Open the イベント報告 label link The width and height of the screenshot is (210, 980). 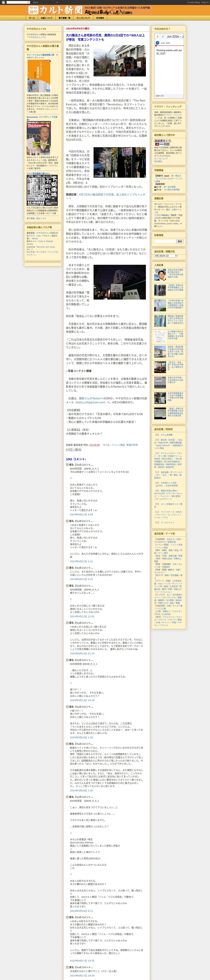[x=118, y=445]
